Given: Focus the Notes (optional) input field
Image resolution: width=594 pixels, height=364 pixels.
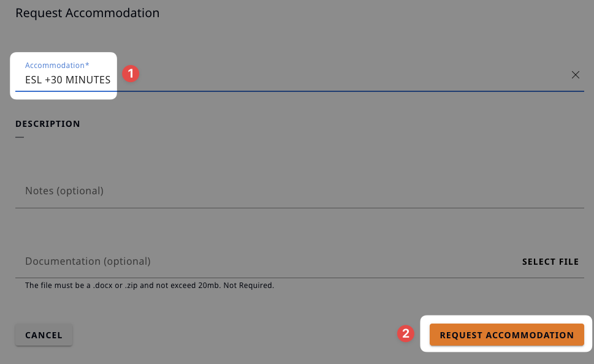Looking at the screenshot, I should click(299, 191).
